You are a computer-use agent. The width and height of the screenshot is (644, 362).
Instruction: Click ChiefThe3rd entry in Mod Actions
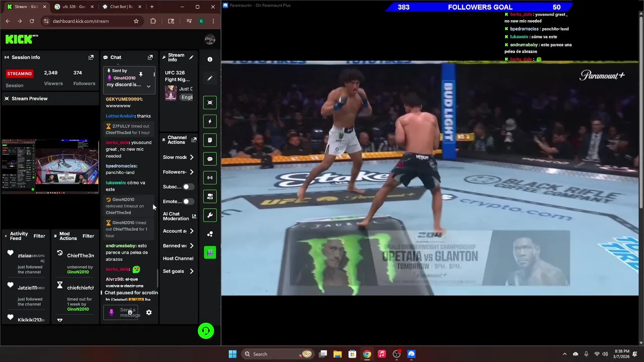80,255
